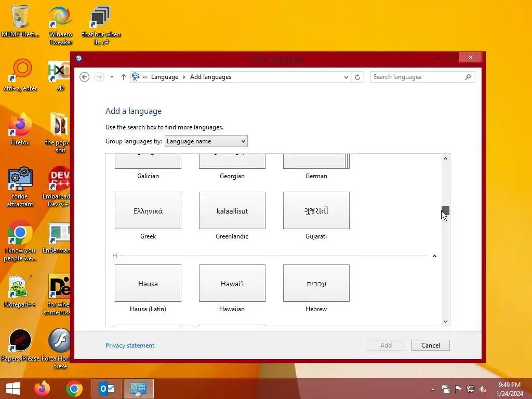Expand the address bar history dropdown
Viewport: 532px width, 399px height.
tap(345, 77)
